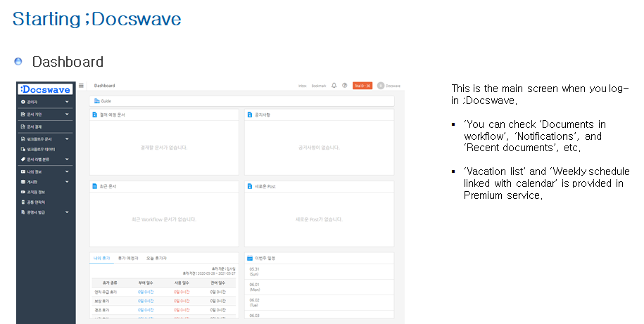Expand the 문서 라벨 분류 chevron
This screenshot has width=644, height=324.
pos(67,159)
